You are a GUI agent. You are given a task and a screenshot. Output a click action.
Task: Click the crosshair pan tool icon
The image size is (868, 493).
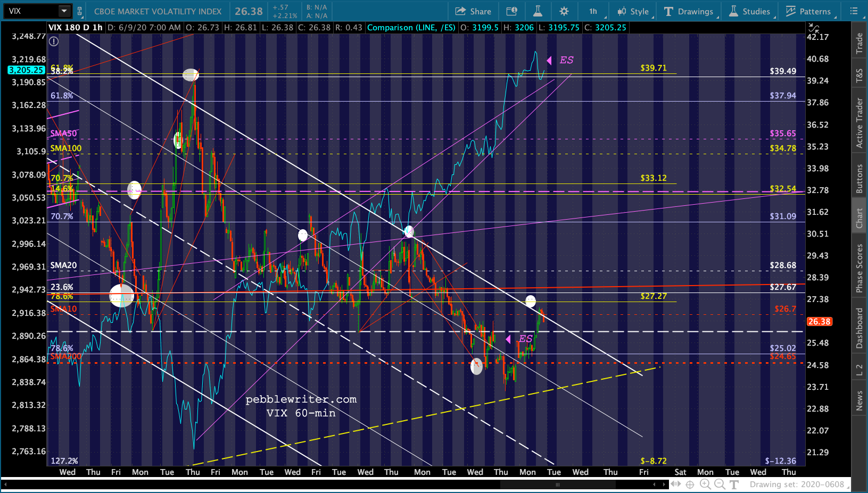(690, 484)
